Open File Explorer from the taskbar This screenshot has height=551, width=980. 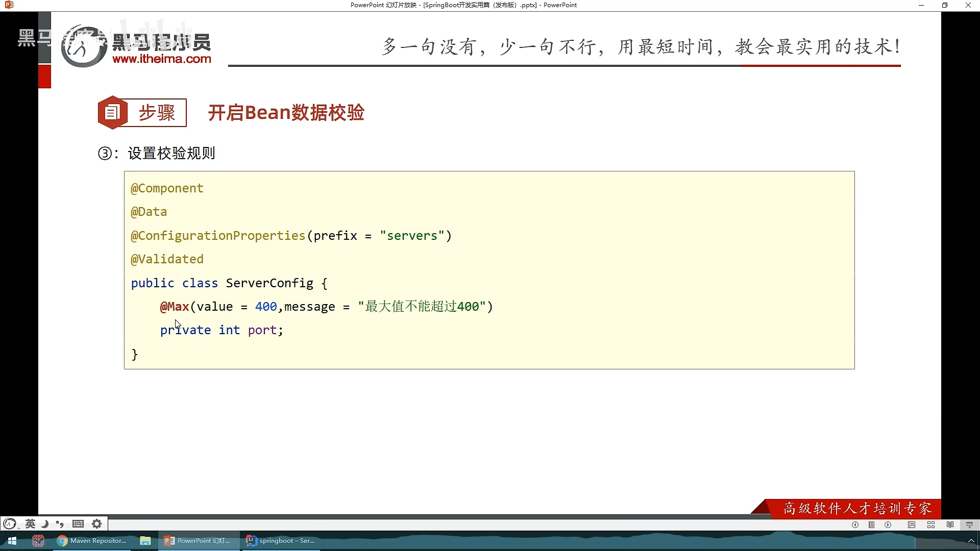click(x=145, y=541)
